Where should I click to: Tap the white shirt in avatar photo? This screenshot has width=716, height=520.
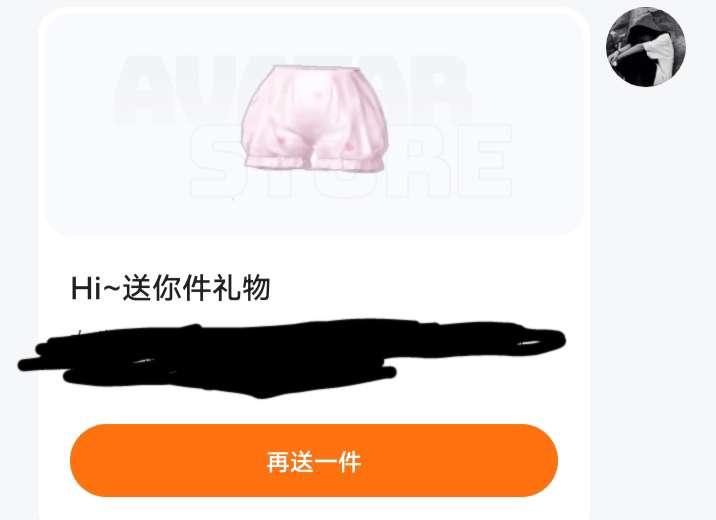pyautogui.click(x=662, y=60)
